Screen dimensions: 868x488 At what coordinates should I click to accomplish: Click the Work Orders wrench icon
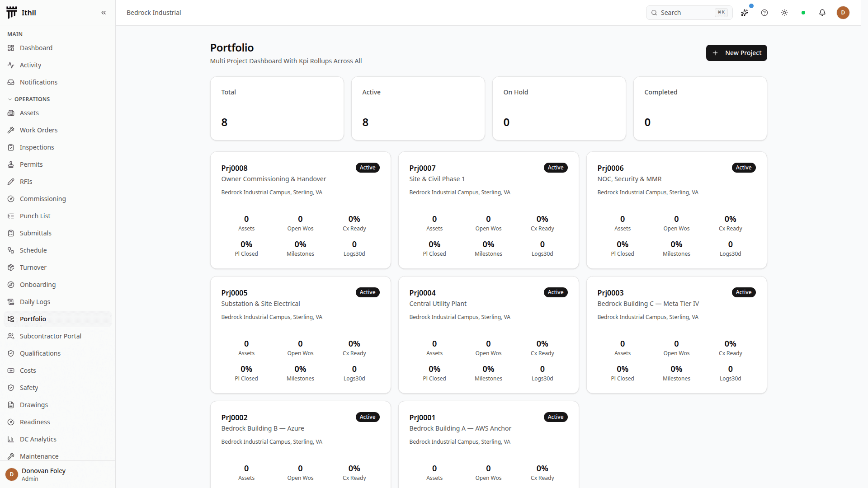click(11, 130)
